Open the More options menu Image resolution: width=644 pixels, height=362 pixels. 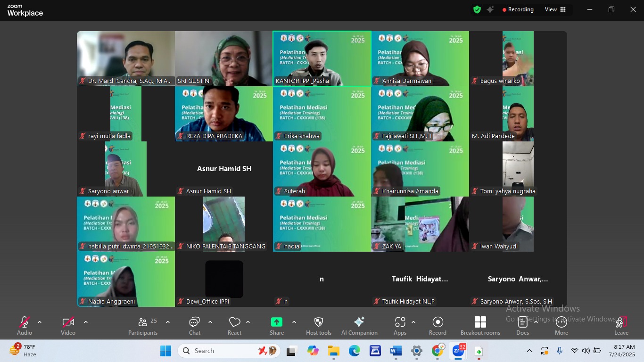coord(561,326)
